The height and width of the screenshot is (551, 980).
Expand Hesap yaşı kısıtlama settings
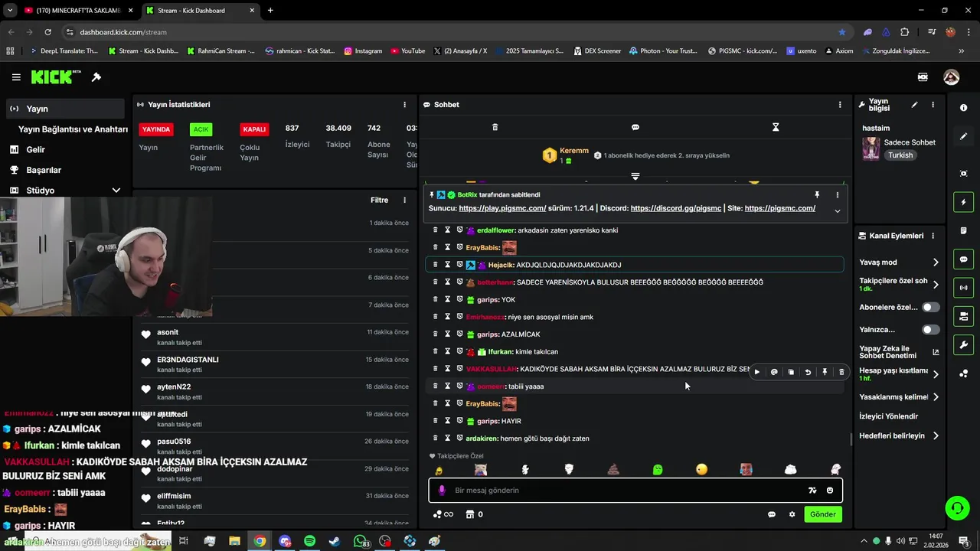936,374
